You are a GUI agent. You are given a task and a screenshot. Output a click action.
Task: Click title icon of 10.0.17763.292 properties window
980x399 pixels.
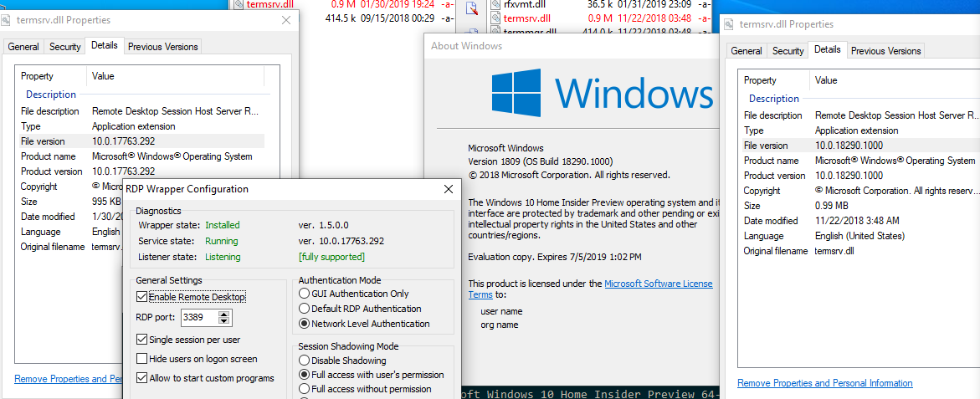pos(6,20)
